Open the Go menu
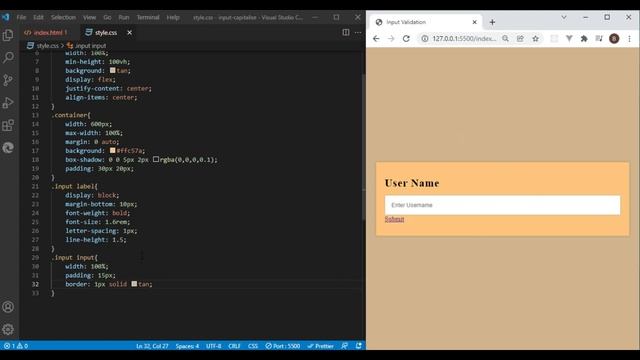Image resolution: width=640 pixels, height=360 pixels. 107,17
